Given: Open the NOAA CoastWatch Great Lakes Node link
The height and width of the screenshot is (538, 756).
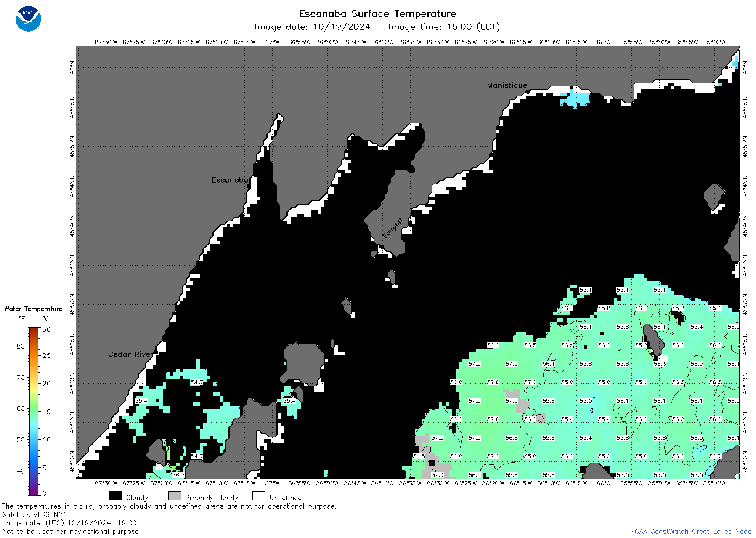Looking at the screenshot, I should tap(690, 531).
